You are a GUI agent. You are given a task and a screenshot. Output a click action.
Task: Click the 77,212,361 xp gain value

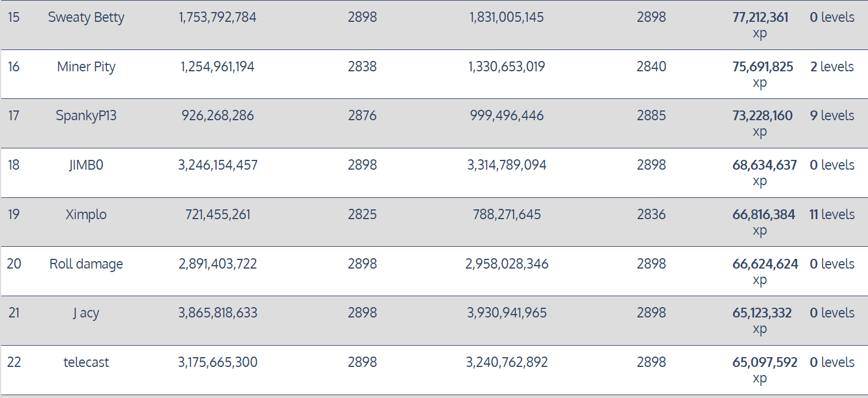(760, 18)
